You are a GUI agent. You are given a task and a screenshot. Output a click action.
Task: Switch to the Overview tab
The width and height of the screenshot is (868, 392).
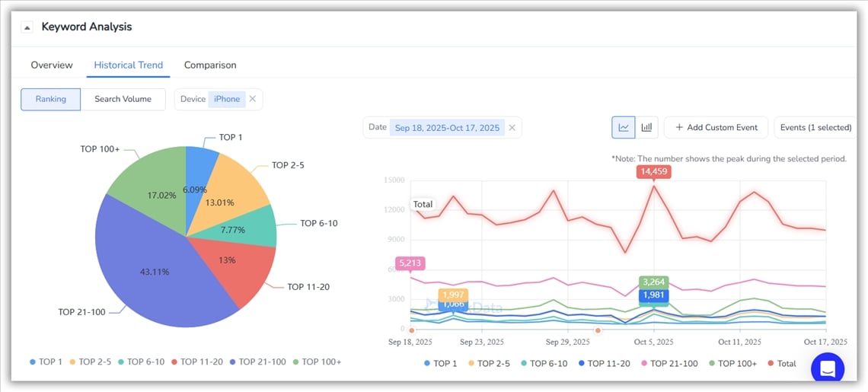52,65
